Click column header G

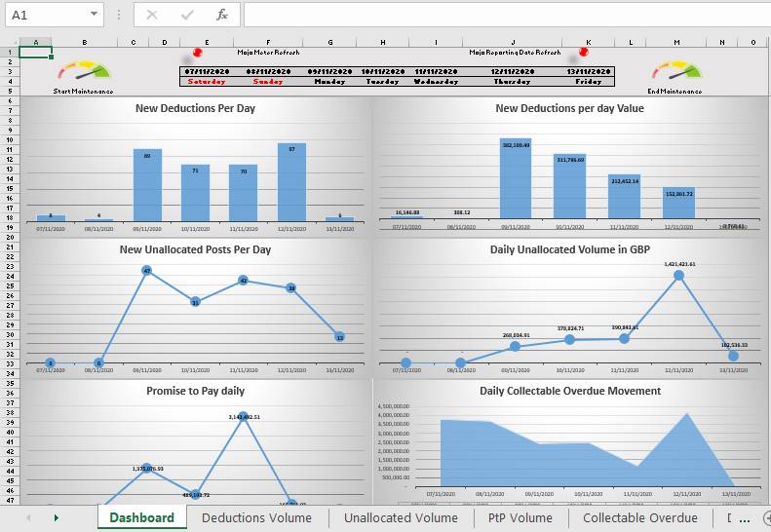[x=330, y=42]
